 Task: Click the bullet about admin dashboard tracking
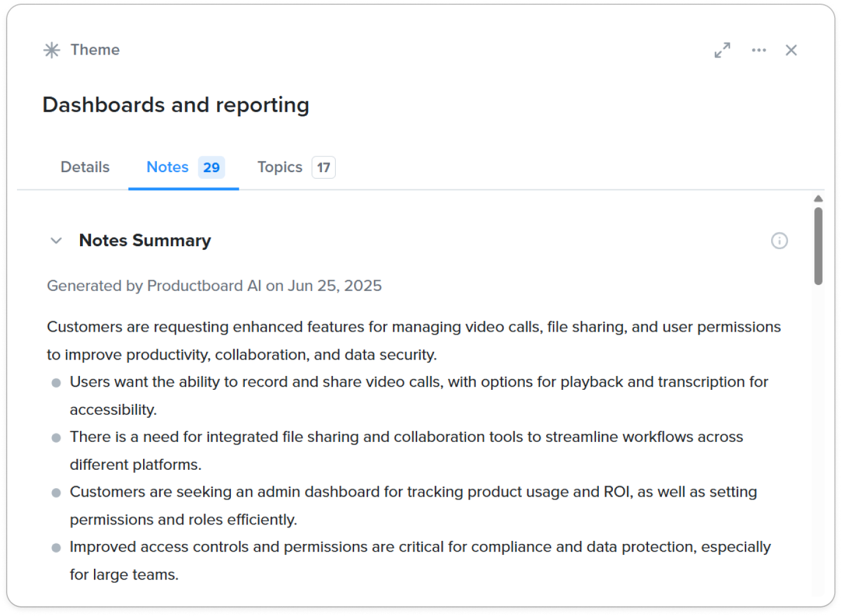(413, 492)
